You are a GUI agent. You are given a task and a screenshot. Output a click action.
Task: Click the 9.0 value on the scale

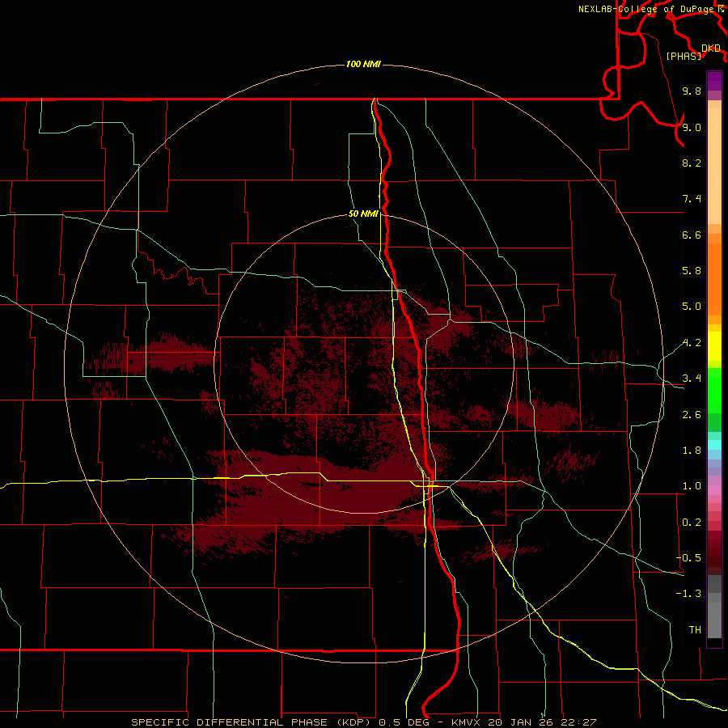tap(692, 127)
